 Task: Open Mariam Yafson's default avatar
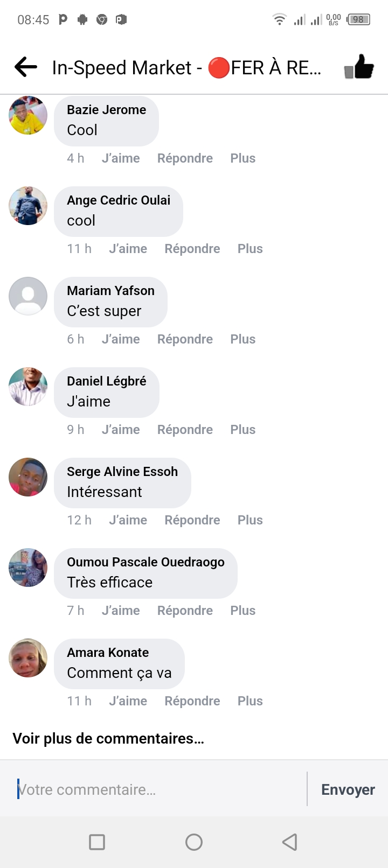(28, 296)
